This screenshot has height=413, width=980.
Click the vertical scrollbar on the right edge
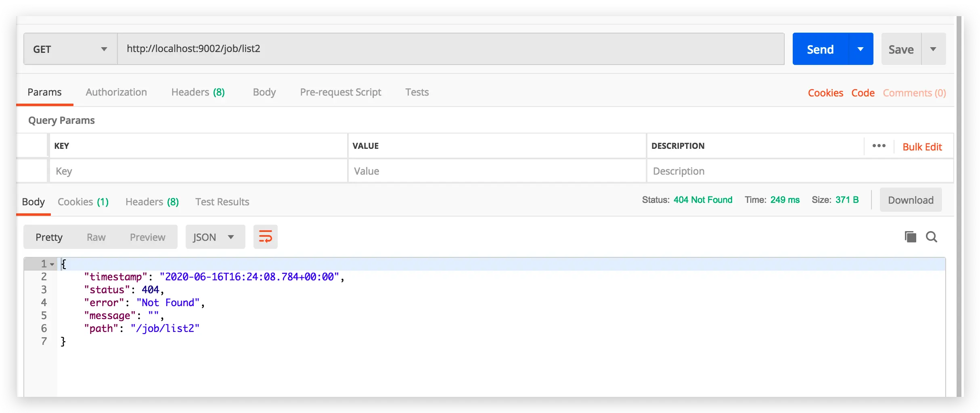(x=959, y=206)
